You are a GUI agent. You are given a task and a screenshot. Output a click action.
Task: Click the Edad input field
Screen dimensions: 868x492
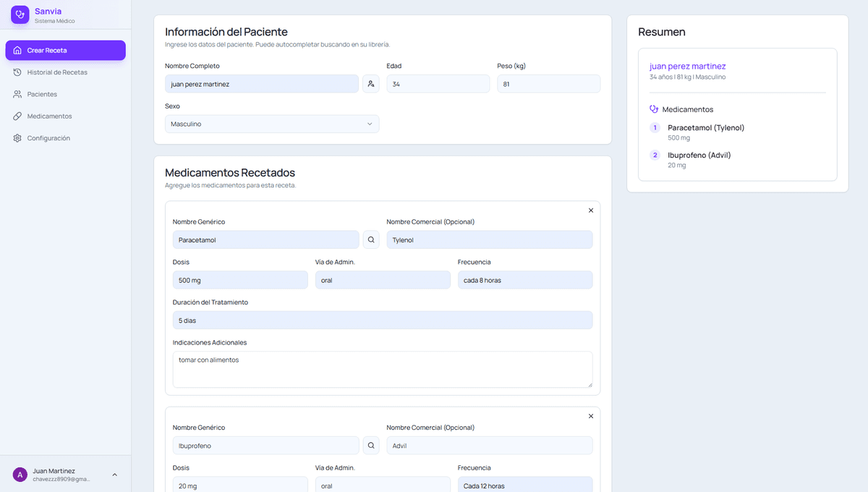(438, 84)
